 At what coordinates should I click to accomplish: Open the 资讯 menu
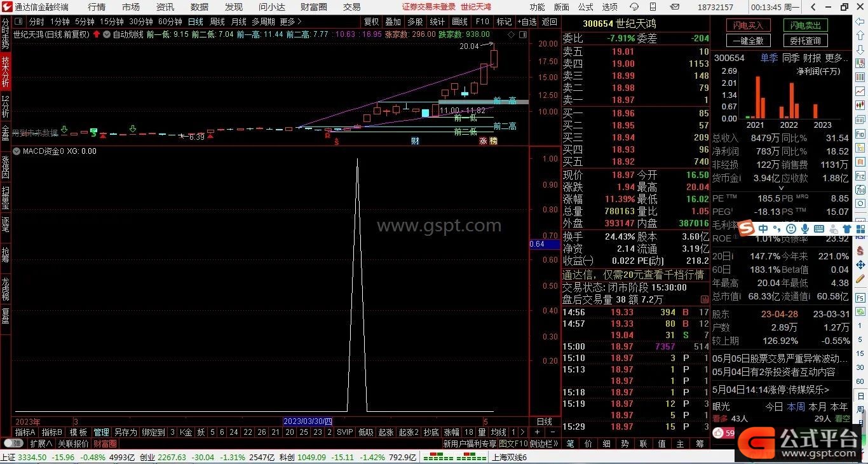(x=165, y=7)
